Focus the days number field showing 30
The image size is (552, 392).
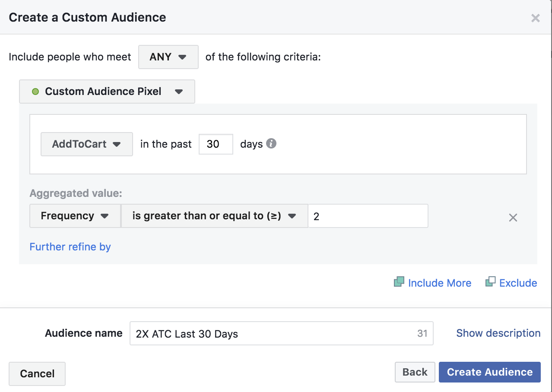pyautogui.click(x=216, y=144)
